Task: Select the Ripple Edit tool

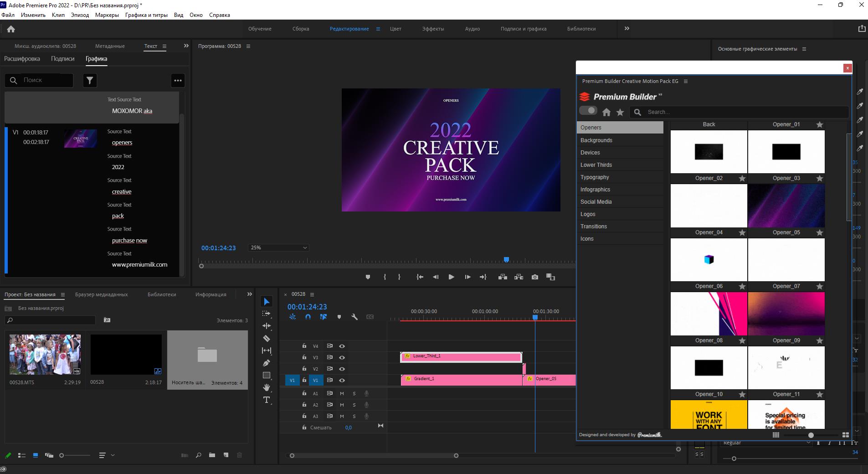Action: 267,326
